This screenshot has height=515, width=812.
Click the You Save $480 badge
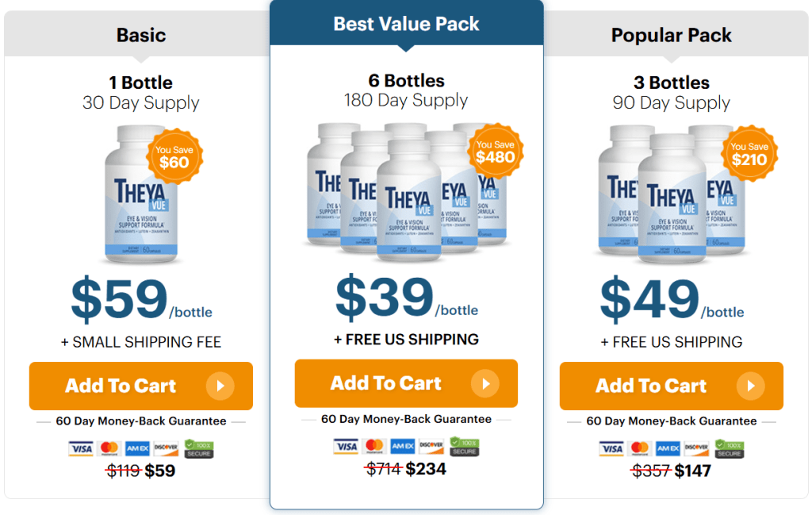coord(495,151)
